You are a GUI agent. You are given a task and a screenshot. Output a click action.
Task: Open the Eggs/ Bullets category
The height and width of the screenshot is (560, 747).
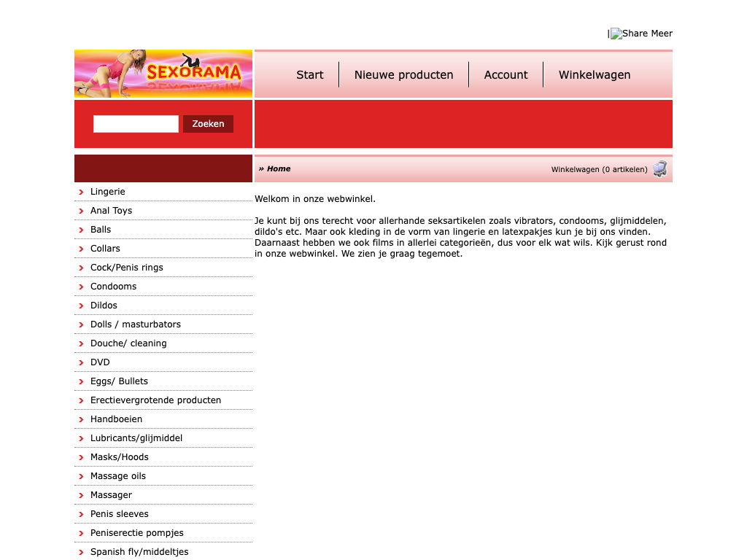pos(119,381)
